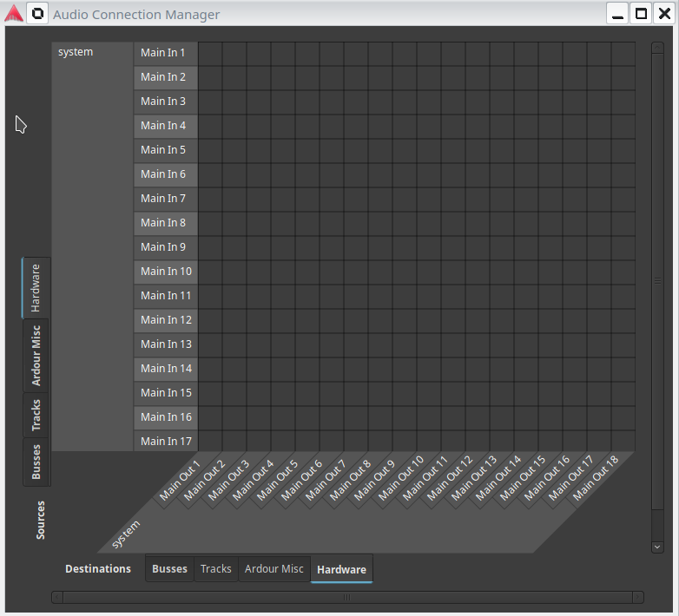Screen dimensions: 679x616
Task: Click the Main In 8 row label
Action: point(165,223)
